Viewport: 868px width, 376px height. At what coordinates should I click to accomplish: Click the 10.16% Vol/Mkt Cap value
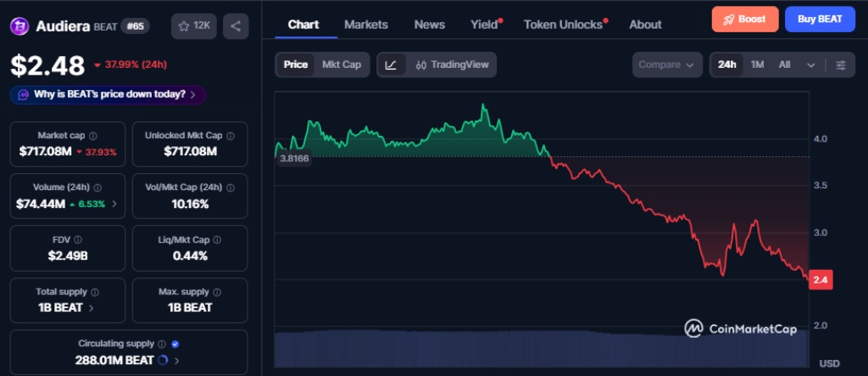(190, 204)
